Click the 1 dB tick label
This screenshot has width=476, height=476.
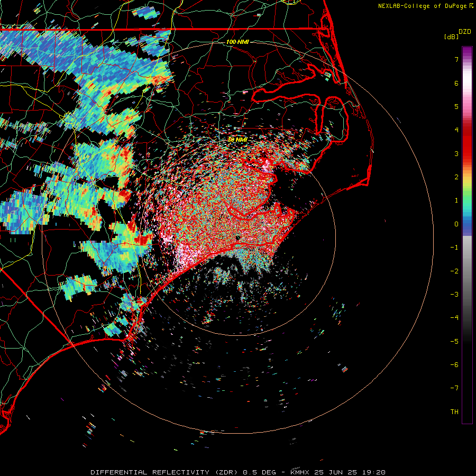456,200
